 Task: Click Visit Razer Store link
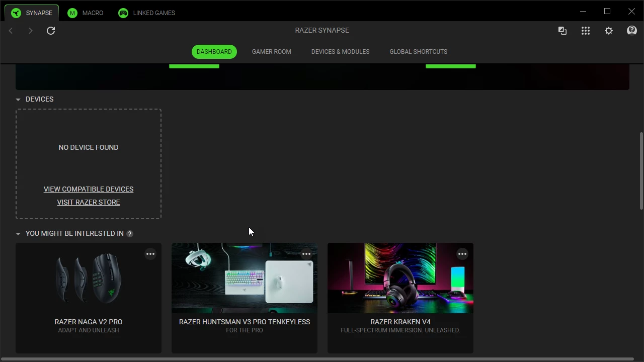coord(89,202)
